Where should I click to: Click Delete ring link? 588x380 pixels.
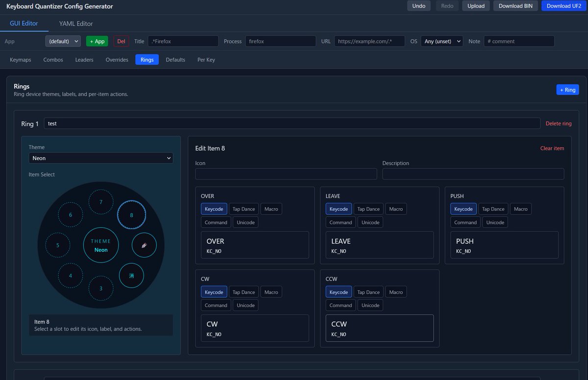pos(559,123)
